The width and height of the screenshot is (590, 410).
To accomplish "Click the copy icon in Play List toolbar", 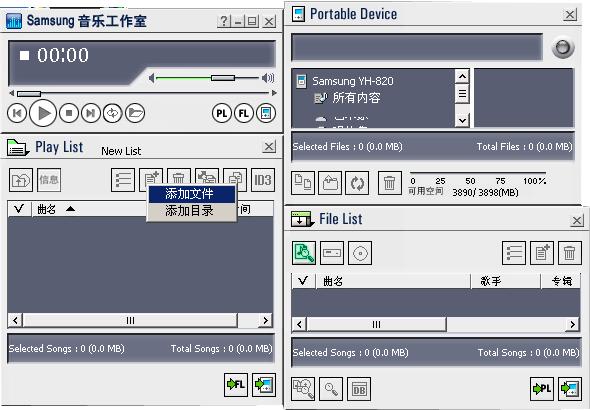I will 235,178.
